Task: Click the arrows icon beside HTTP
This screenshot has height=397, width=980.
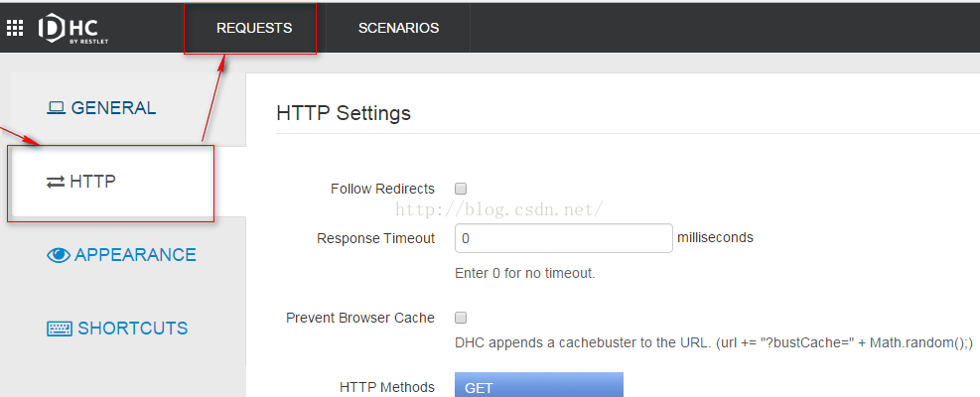Action: pyautogui.click(x=56, y=182)
